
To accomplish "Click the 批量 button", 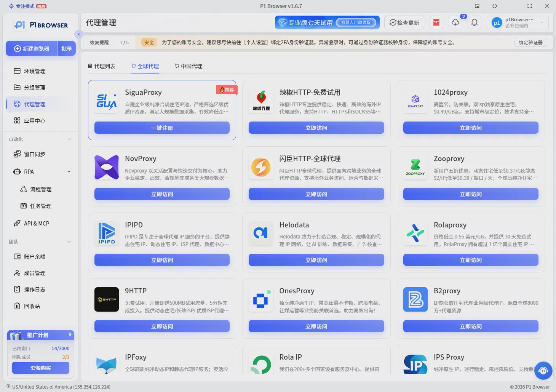I will pyautogui.click(x=67, y=49).
